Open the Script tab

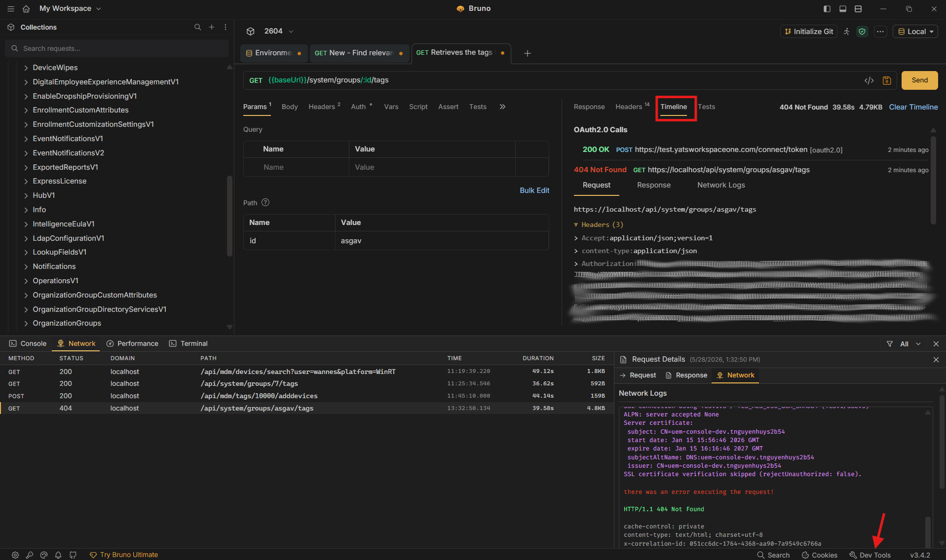tap(418, 107)
